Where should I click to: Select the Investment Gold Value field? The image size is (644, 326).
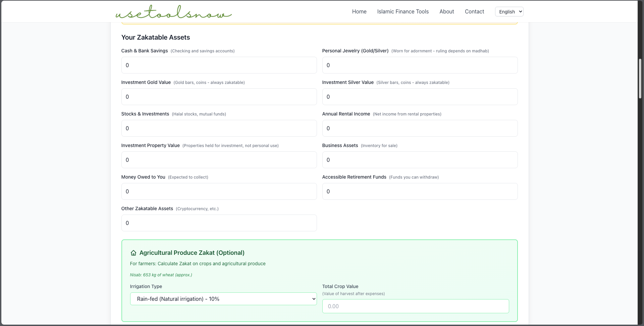pos(219,97)
